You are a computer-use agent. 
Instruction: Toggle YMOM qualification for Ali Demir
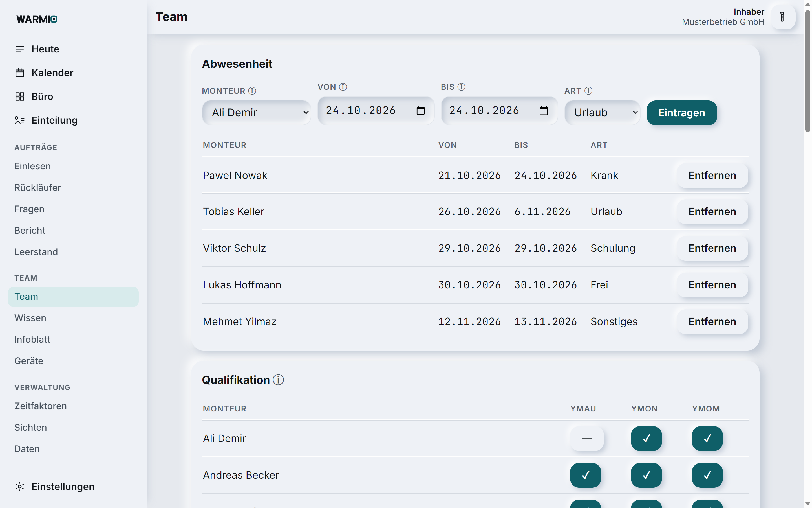click(707, 439)
